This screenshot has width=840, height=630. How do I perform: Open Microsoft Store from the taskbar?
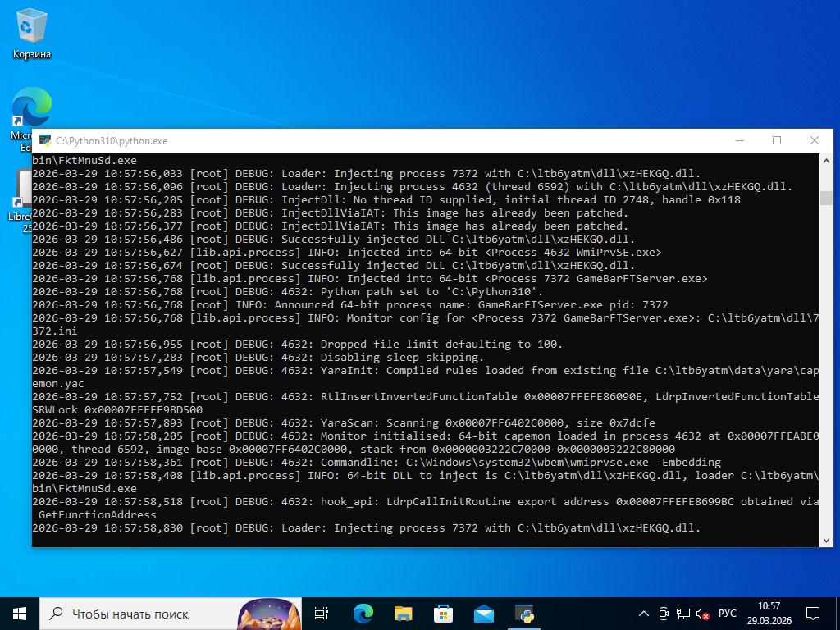pyautogui.click(x=443, y=613)
